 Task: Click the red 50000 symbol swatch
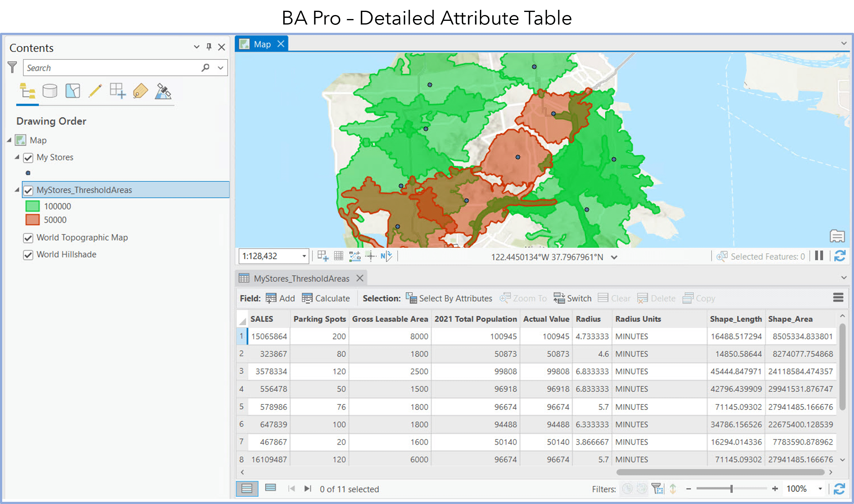click(x=32, y=220)
